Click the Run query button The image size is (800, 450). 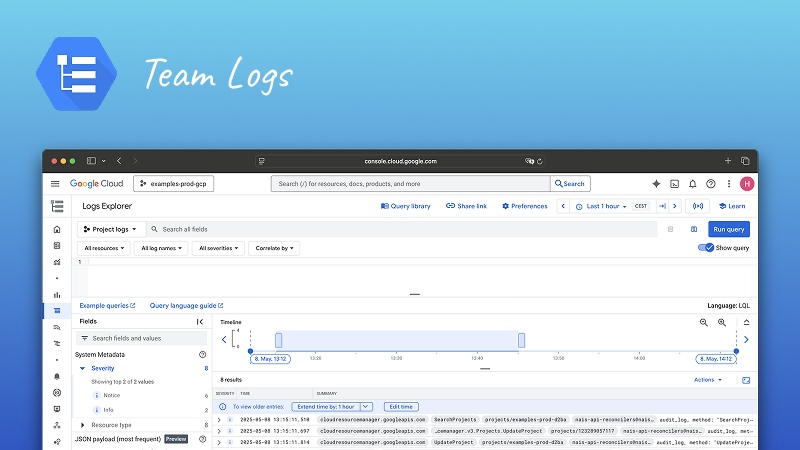coord(729,229)
